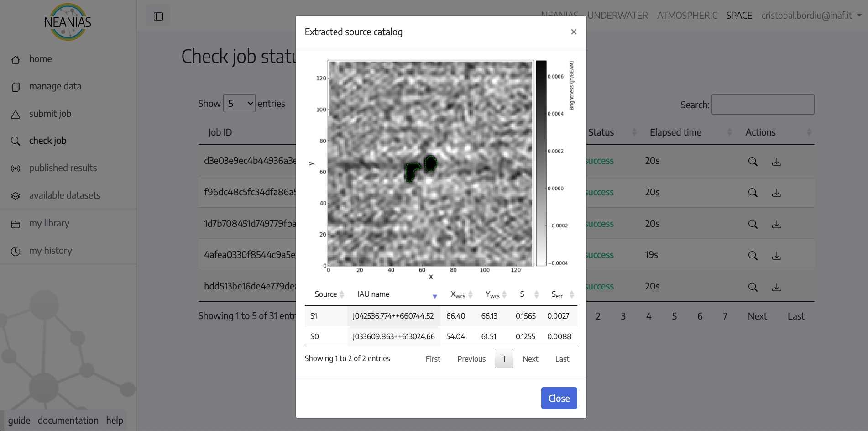Click the job Search input field

tap(763, 105)
